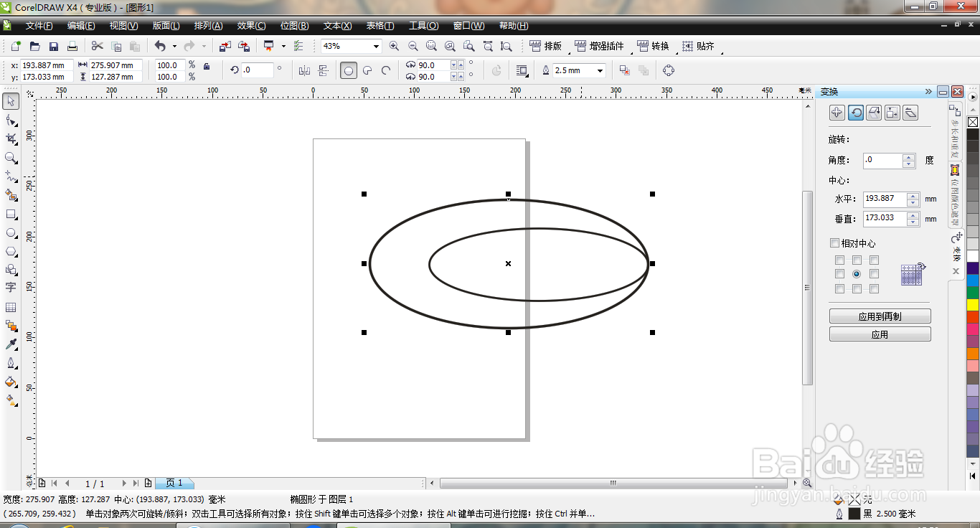980x528 pixels.
Task: Switch to Scale and Mirror transform tab
Action: tap(874, 113)
